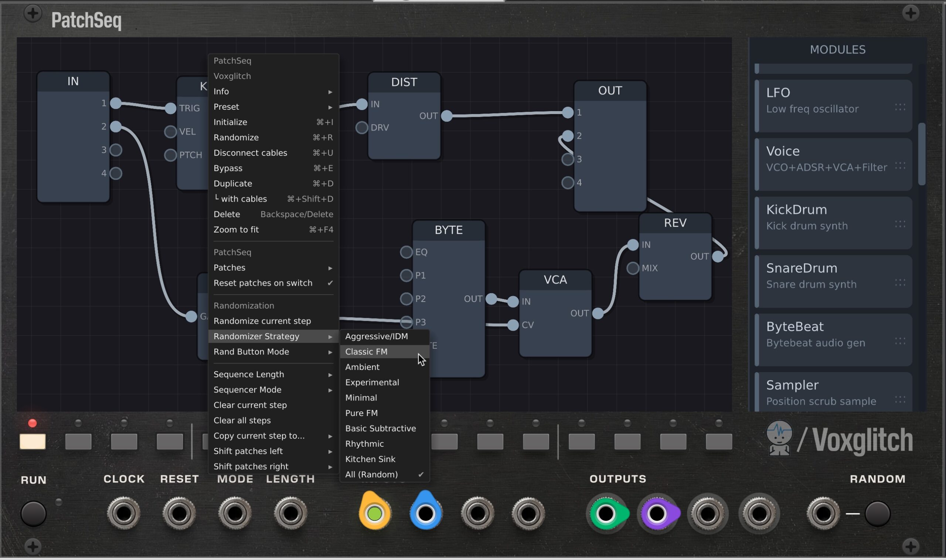The width and height of the screenshot is (946, 560).
Task: Click the yellow-cabled input jack
Action: click(x=375, y=513)
